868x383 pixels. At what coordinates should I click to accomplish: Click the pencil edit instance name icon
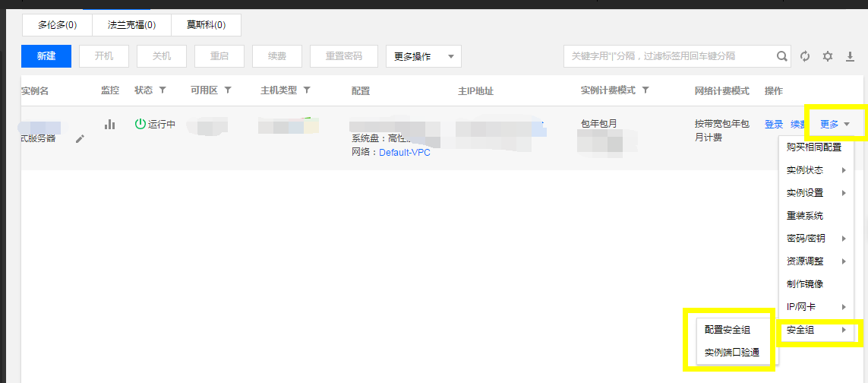pos(80,138)
